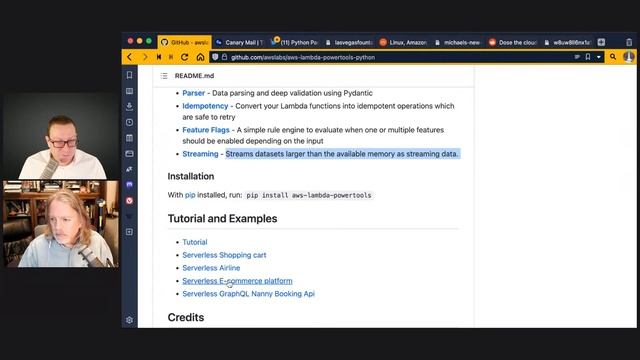This screenshot has width=640, height=360.
Task: Click the search magnifier icon
Action: (613, 57)
